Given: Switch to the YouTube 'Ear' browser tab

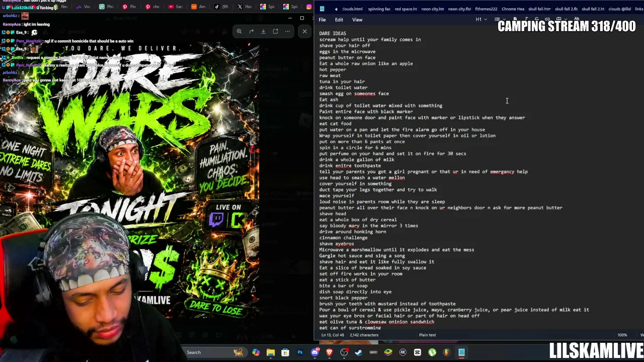Looking at the screenshot, I should (x=176, y=7).
